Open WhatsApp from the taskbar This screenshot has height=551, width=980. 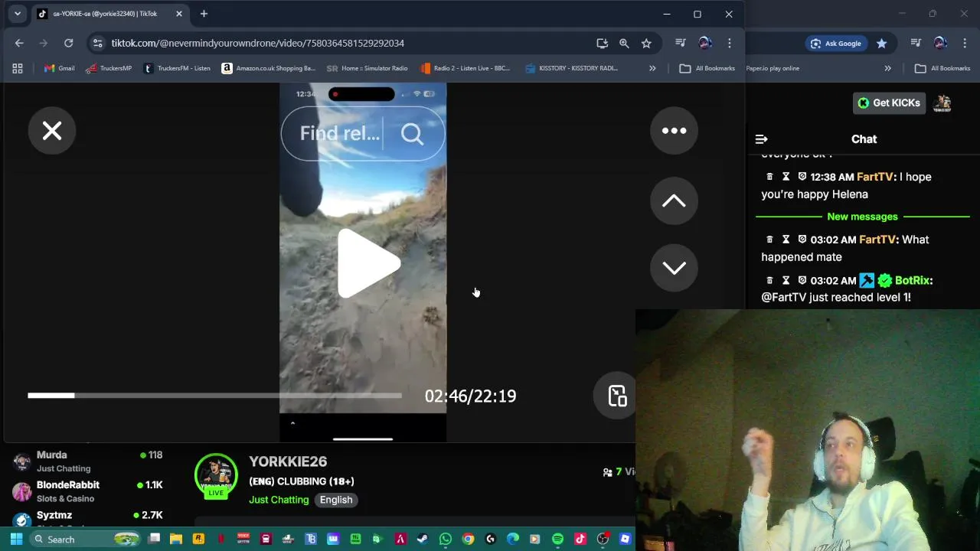click(445, 539)
